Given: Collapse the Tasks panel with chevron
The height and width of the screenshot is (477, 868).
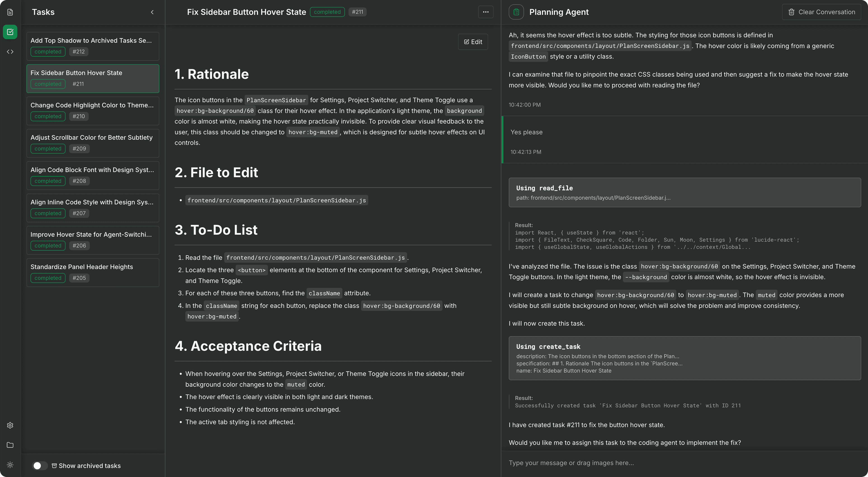Looking at the screenshot, I should 152,12.
